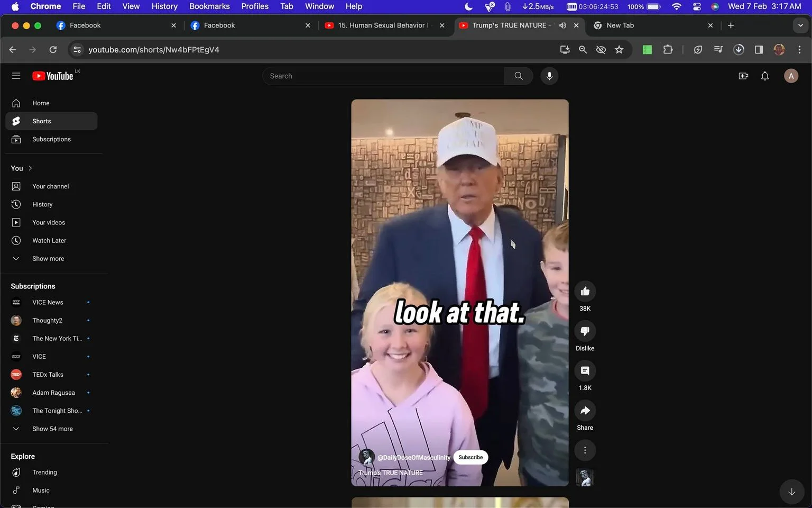Open Watch Later in the sidebar
Viewport: 812px width, 508px height.
49,241
